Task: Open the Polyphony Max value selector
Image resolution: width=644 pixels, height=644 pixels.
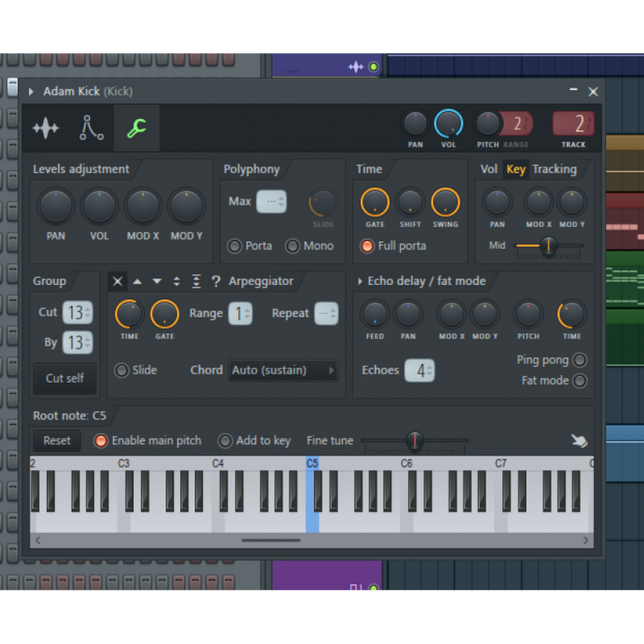Action: point(272,201)
